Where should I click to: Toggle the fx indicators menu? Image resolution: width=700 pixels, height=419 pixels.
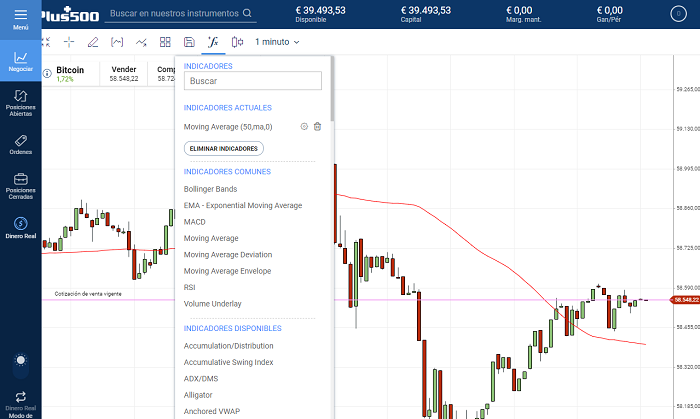click(213, 42)
